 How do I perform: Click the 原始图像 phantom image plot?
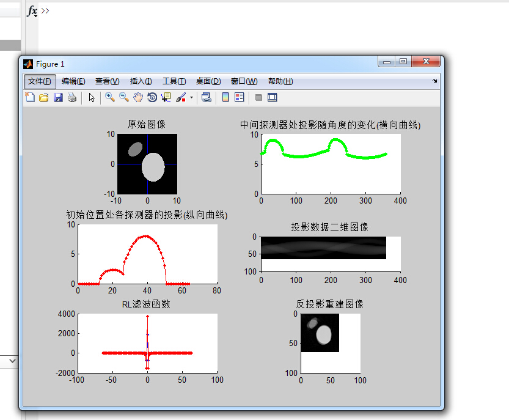pos(147,164)
